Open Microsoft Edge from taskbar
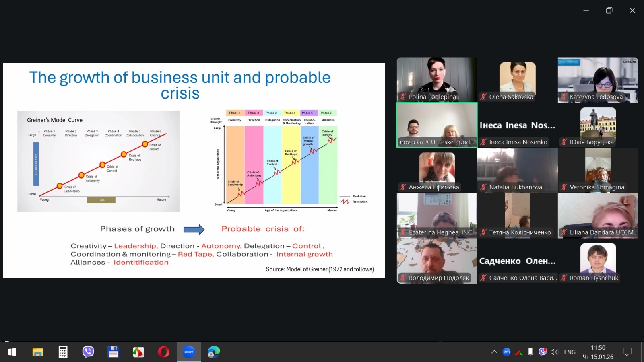644x362 pixels. coord(214,352)
